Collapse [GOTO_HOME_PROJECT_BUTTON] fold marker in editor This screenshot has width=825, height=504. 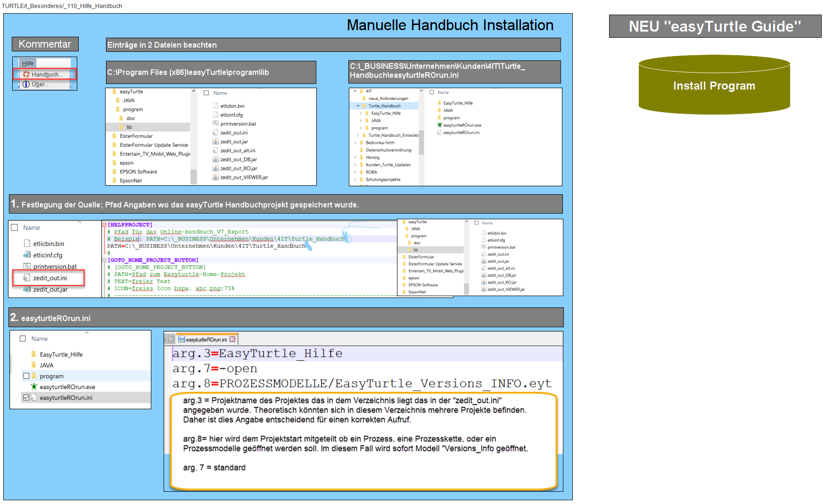click(x=105, y=260)
